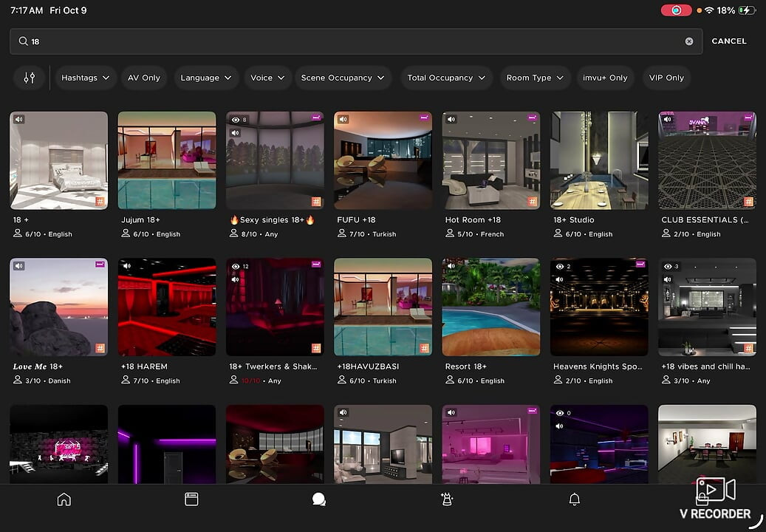Clear the search text with the X icon

(689, 41)
